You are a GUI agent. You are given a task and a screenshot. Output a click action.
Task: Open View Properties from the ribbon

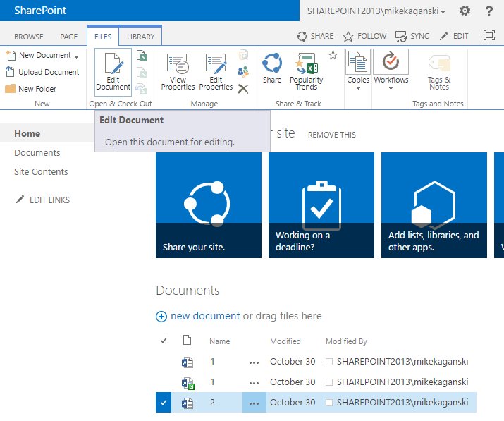(x=178, y=73)
